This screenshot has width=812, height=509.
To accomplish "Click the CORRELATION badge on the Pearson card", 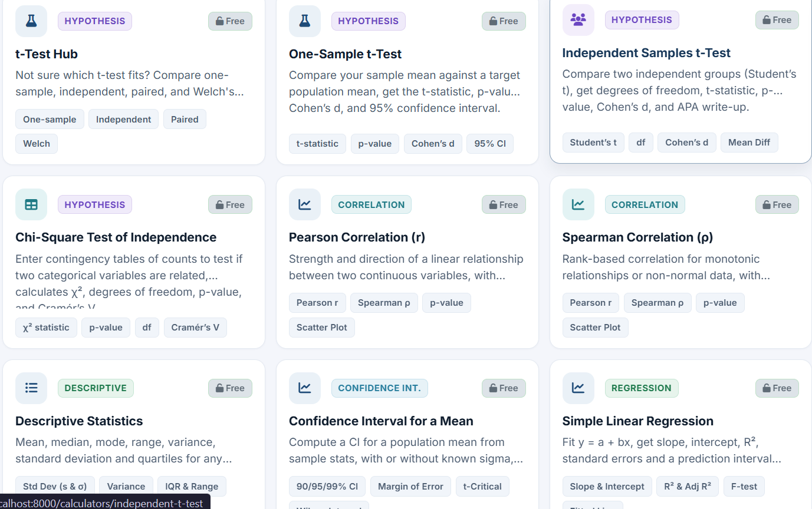I will coord(372,204).
